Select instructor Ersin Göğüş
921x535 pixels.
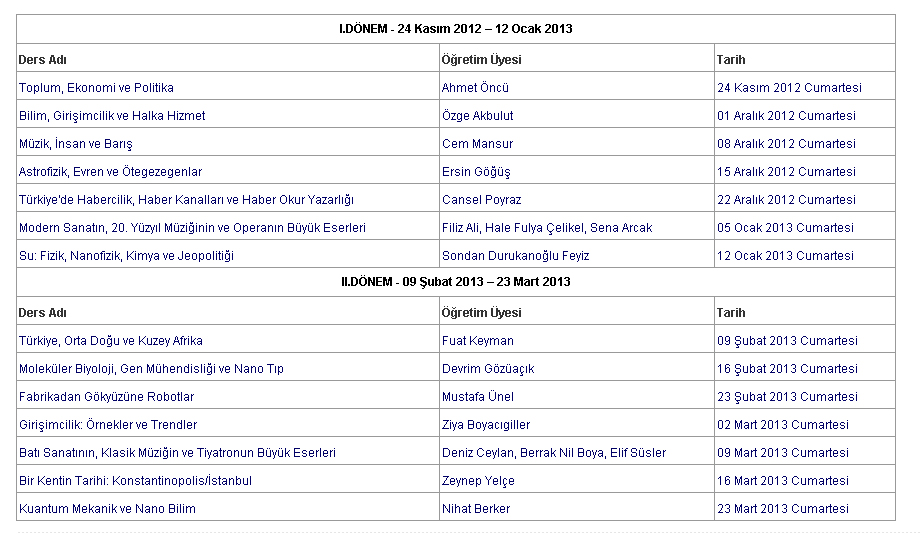pyautogui.click(x=476, y=172)
